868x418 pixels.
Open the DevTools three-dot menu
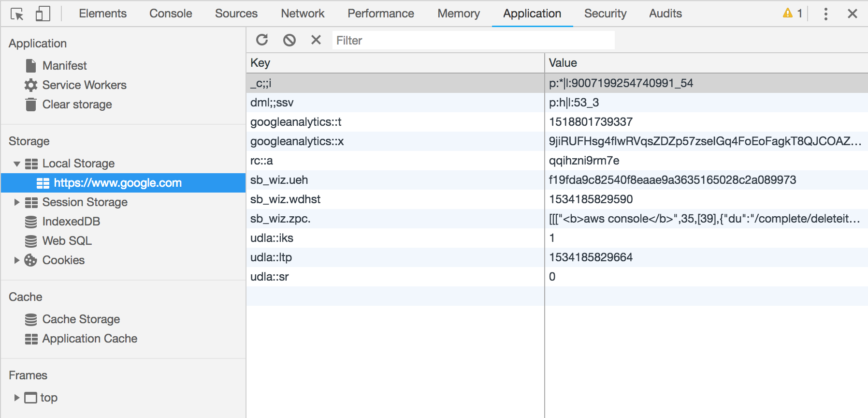825,14
